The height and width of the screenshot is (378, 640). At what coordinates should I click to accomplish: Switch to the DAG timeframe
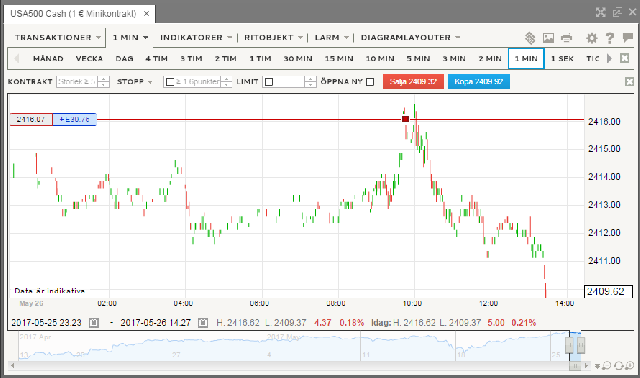click(x=124, y=58)
